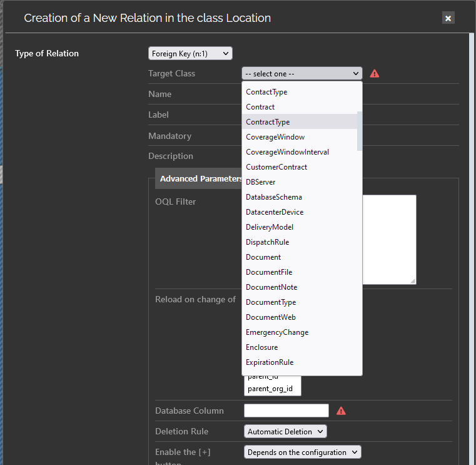Pick CoverageWindow from the list
This screenshot has height=465, width=476.
pyautogui.click(x=275, y=137)
